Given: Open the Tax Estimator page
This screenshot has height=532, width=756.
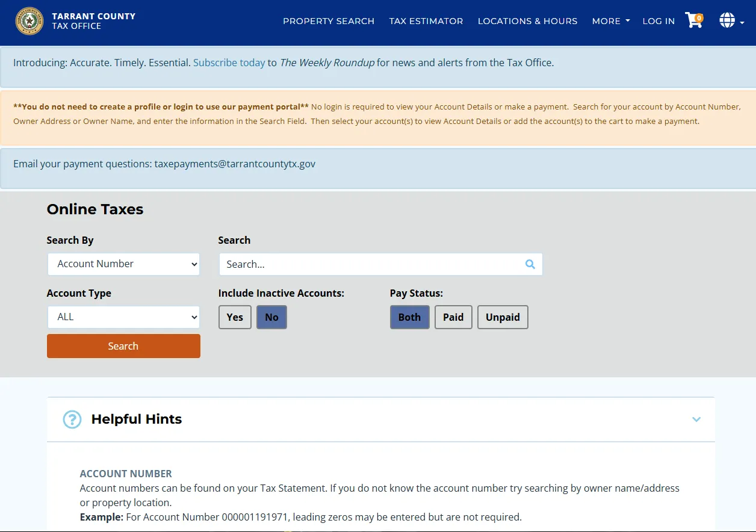Looking at the screenshot, I should [x=426, y=21].
